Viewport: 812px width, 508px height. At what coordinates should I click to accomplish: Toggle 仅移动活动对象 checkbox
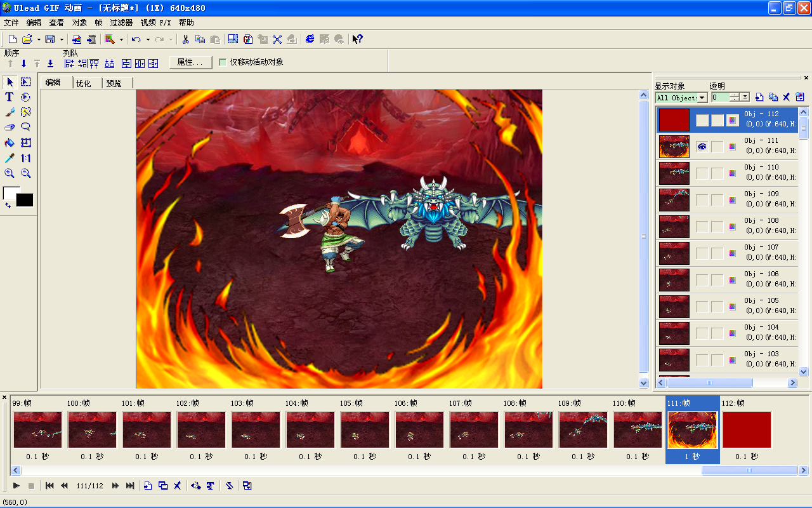pyautogui.click(x=223, y=62)
